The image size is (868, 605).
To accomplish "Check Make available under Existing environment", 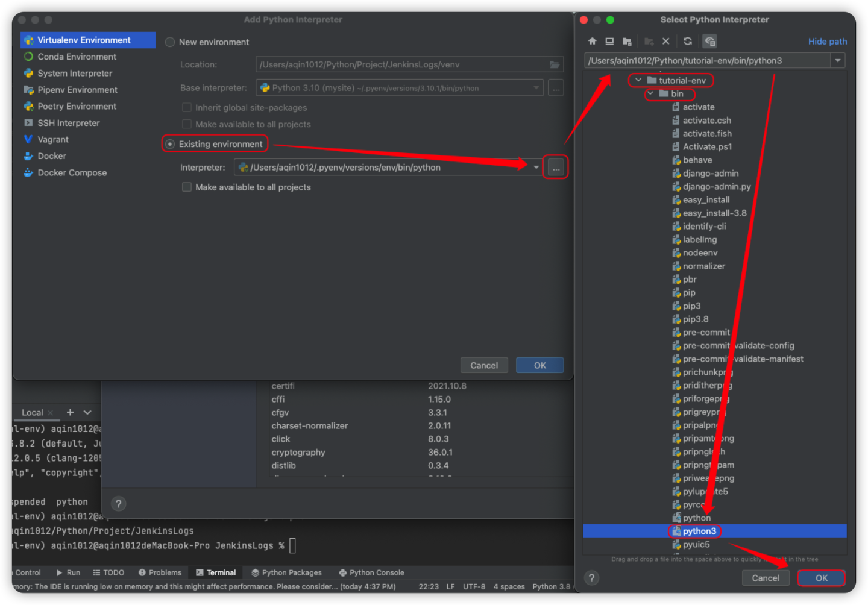I will click(187, 187).
